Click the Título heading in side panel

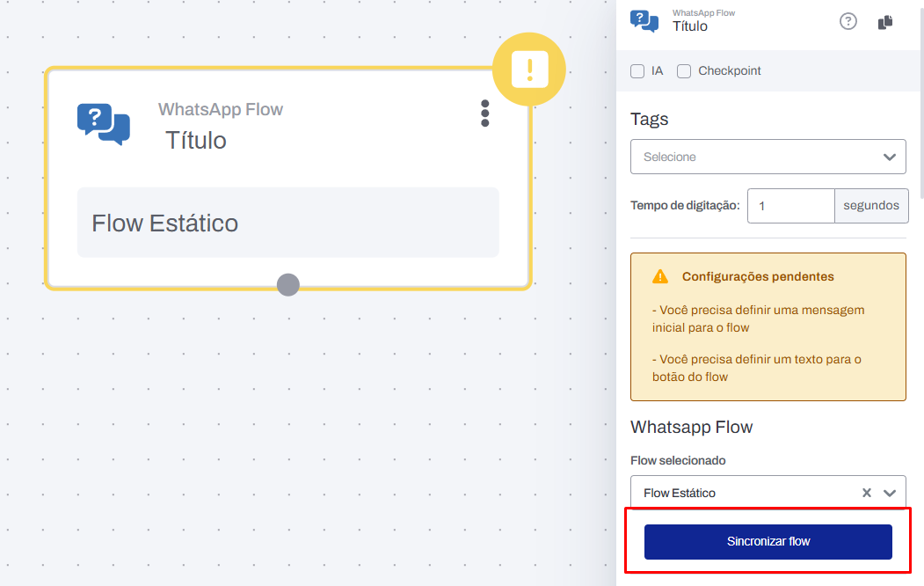coord(690,26)
